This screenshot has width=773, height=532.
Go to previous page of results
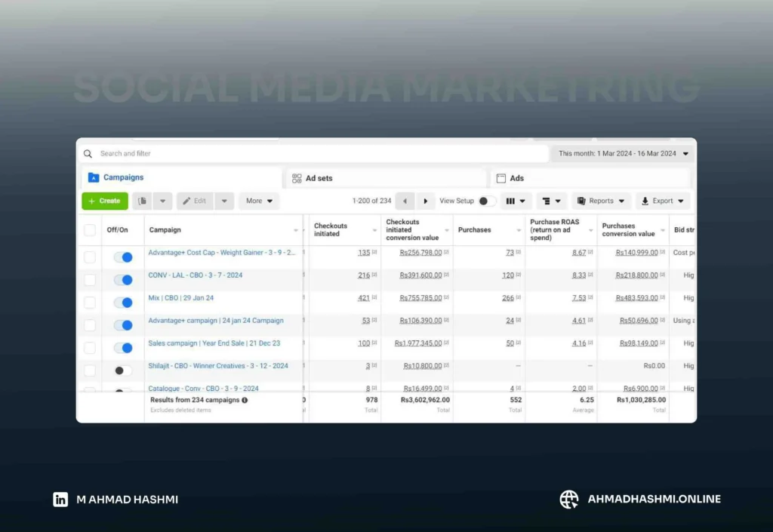(405, 201)
